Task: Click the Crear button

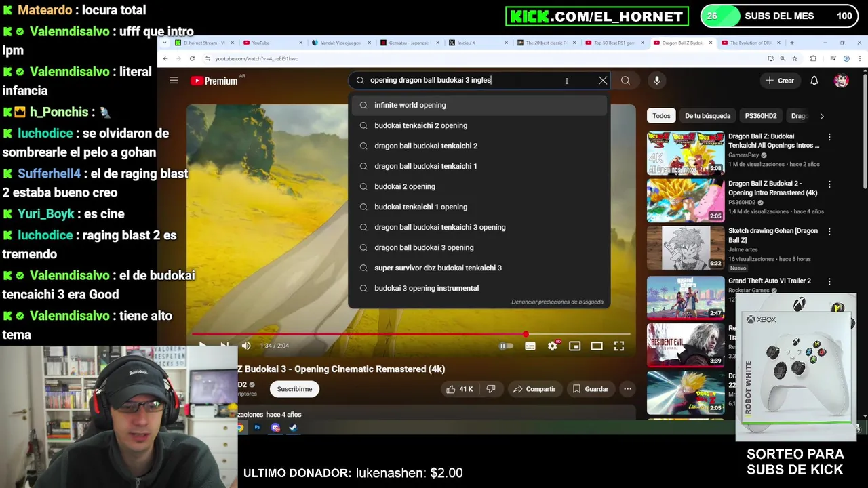Action: coord(779,81)
